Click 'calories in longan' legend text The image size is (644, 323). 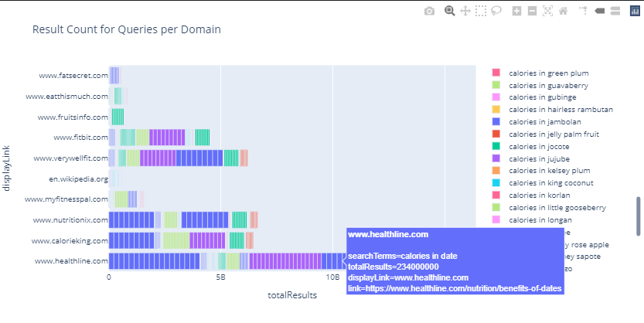[x=540, y=220]
